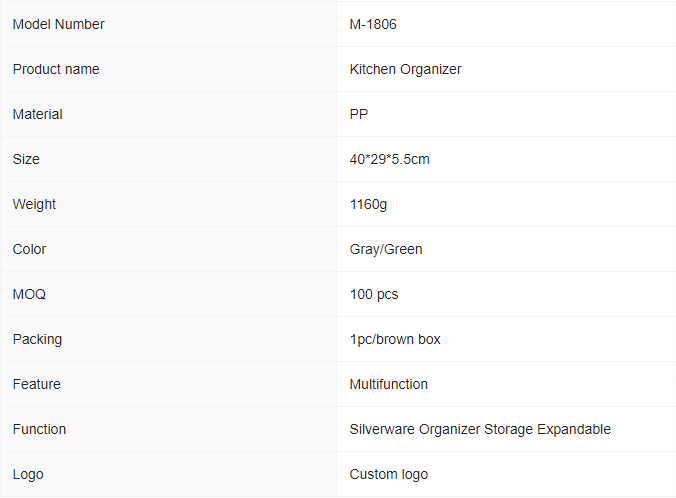Select the PP material value
This screenshot has width=676, height=498.
(x=359, y=114)
